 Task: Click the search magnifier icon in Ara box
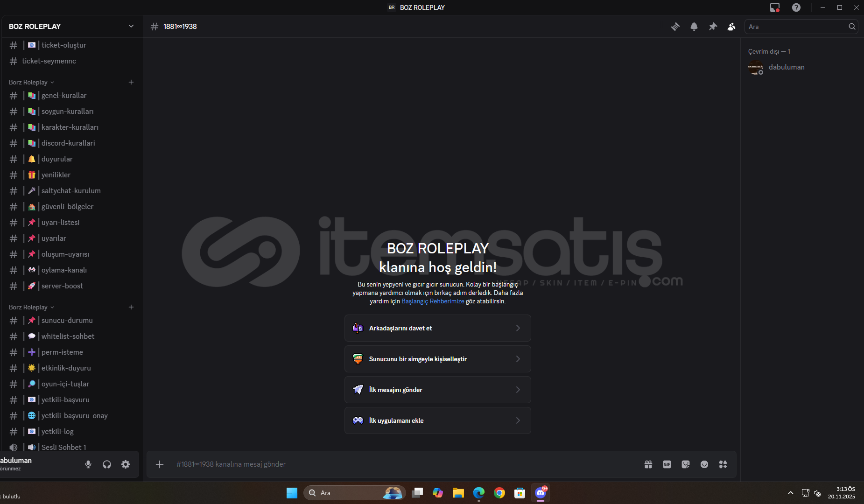coord(852,27)
